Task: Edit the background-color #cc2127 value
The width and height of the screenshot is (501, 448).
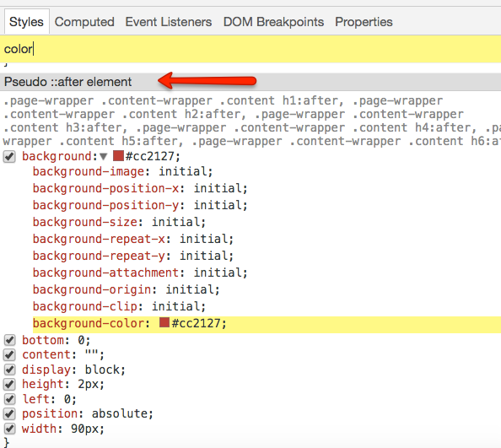Action: pos(197,323)
